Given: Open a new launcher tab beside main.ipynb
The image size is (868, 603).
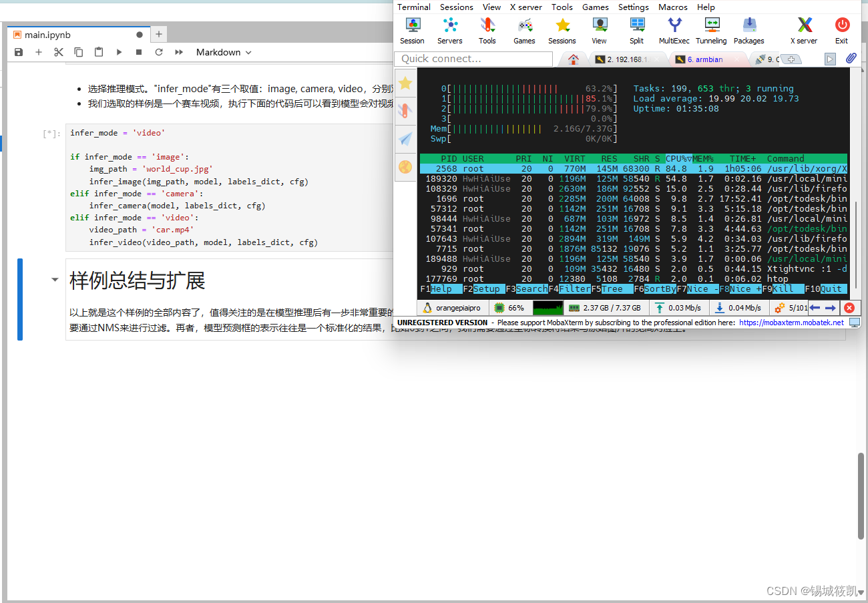Looking at the screenshot, I should coord(158,34).
